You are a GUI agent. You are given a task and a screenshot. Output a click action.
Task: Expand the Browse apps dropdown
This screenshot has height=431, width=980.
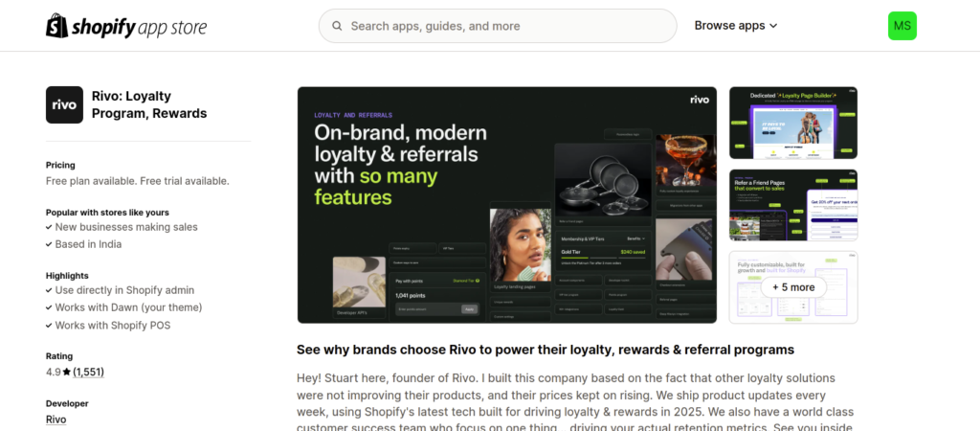735,26
